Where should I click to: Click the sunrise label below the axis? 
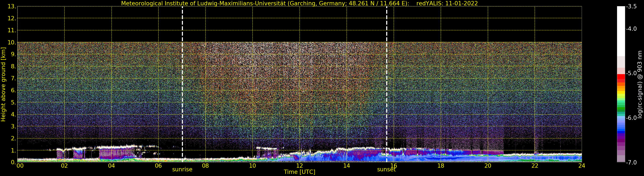pos(182,170)
